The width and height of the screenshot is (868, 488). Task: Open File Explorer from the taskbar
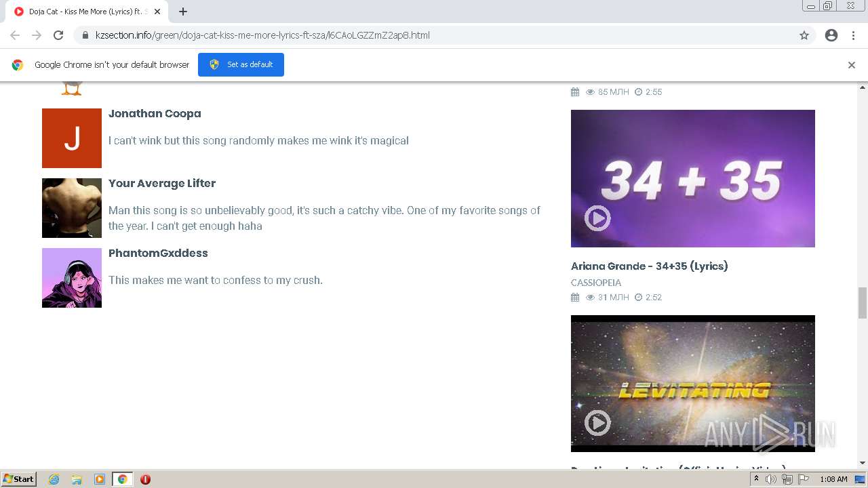click(x=77, y=479)
